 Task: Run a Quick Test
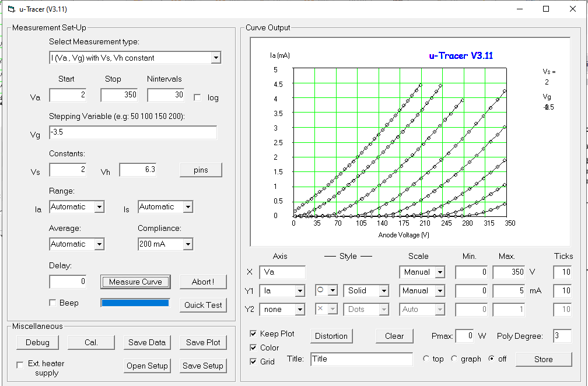203,305
